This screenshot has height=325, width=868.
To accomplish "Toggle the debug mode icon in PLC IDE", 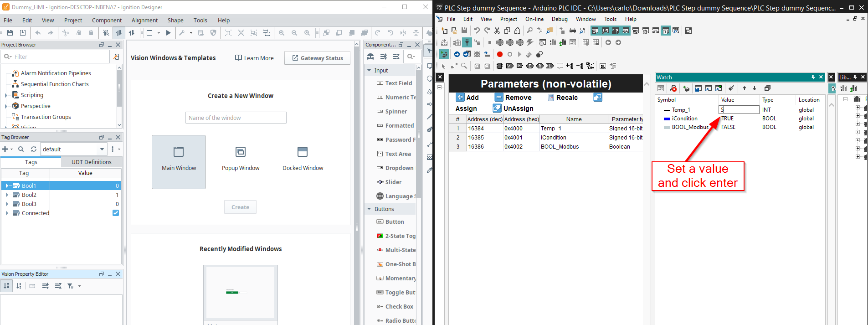I will pos(444,54).
